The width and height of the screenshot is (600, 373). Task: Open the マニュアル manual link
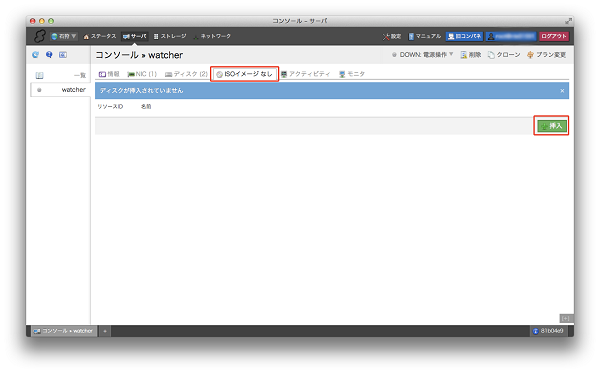(425, 36)
